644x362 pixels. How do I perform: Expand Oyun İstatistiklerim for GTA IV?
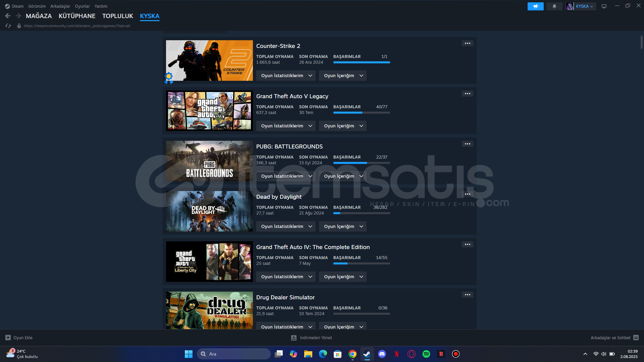(286, 277)
